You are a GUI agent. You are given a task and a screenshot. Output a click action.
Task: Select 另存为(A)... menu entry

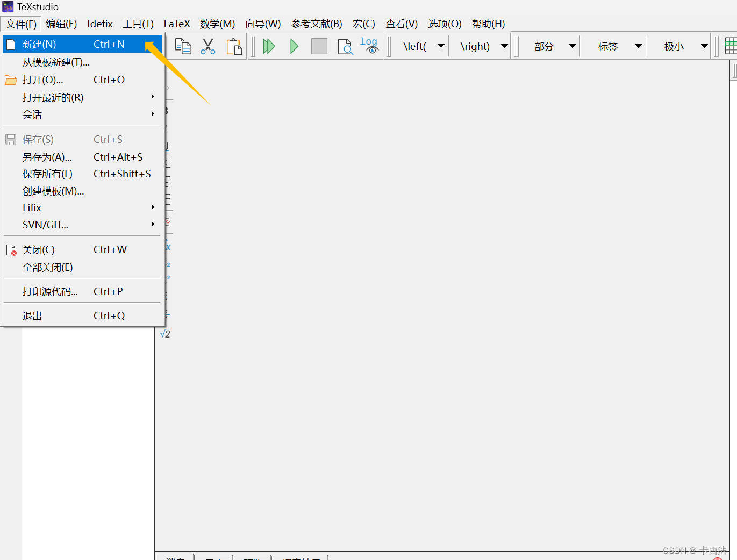point(82,157)
